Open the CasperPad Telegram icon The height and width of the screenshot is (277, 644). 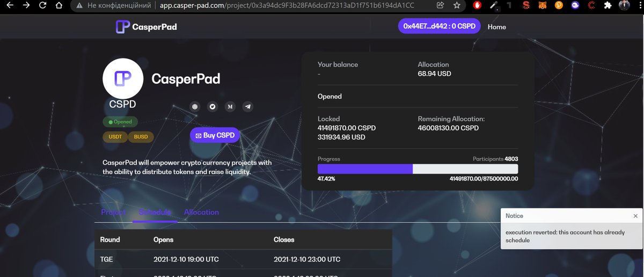(247, 106)
